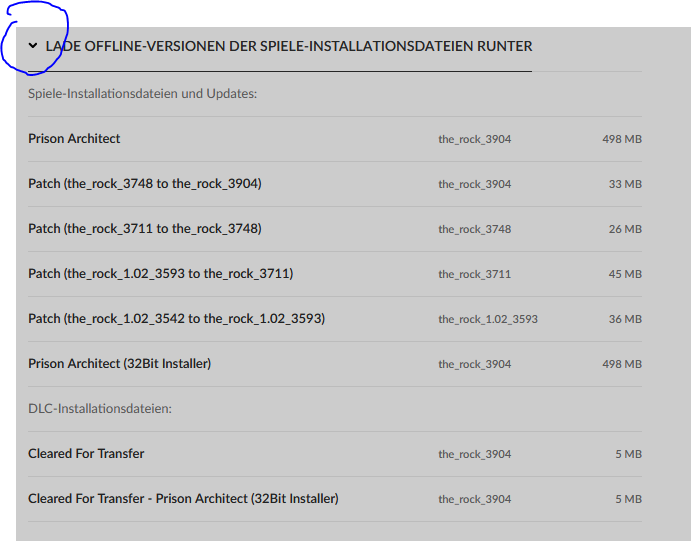The width and height of the screenshot is (691, 541).
Task: Click the 498 MB size on the 32Bit Installer row
Action: [622, 364]
